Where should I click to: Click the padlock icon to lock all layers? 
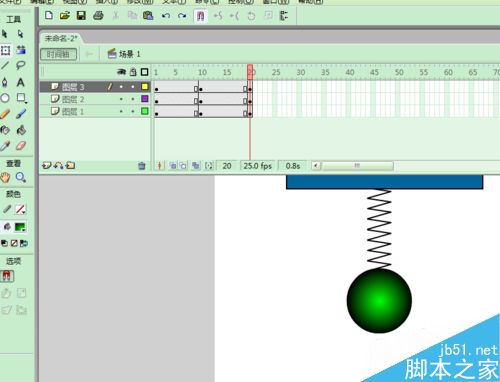133,72
